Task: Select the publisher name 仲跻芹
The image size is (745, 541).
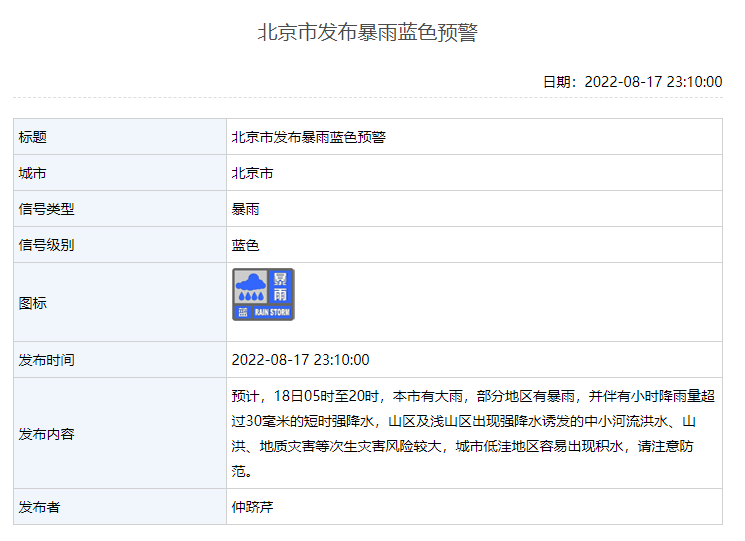Action: (252, 507)
